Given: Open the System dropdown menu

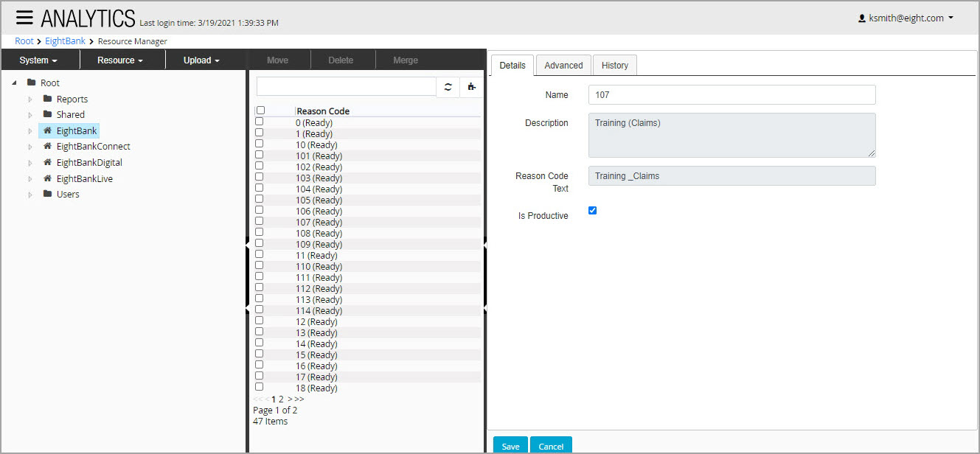Looking at the screenshot, I should tap(39, 60).
